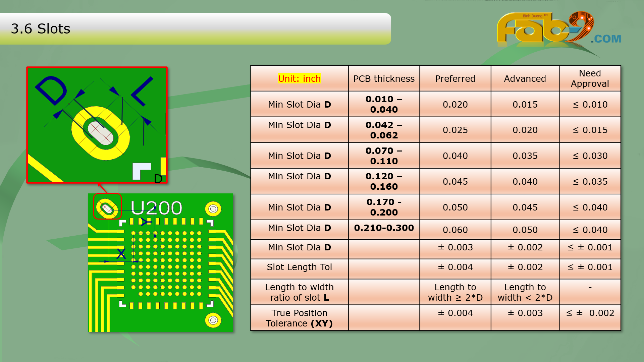Click the "Slot Length Tol" row label

[299, 267]
